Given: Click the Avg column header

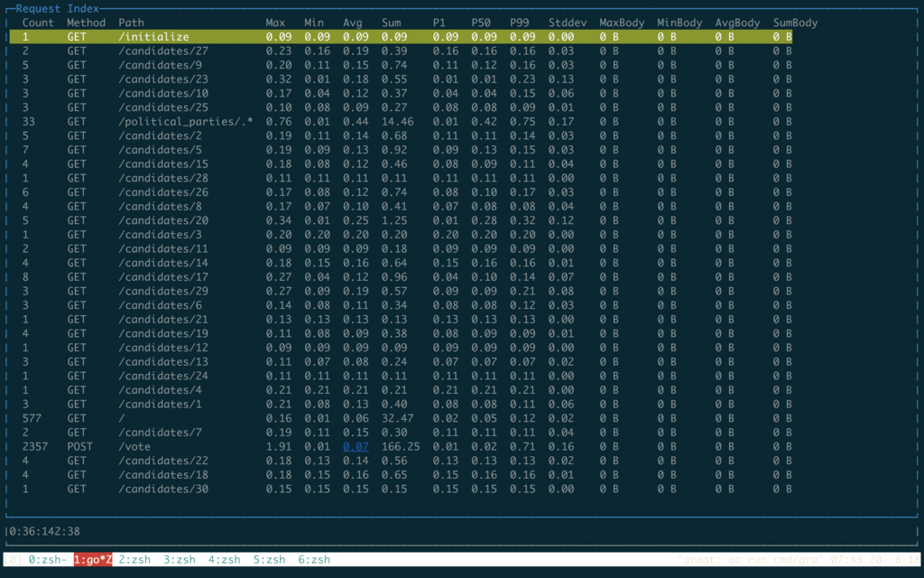Looking at the screenshot, I should pyautogui.click(x=353, y=23).
